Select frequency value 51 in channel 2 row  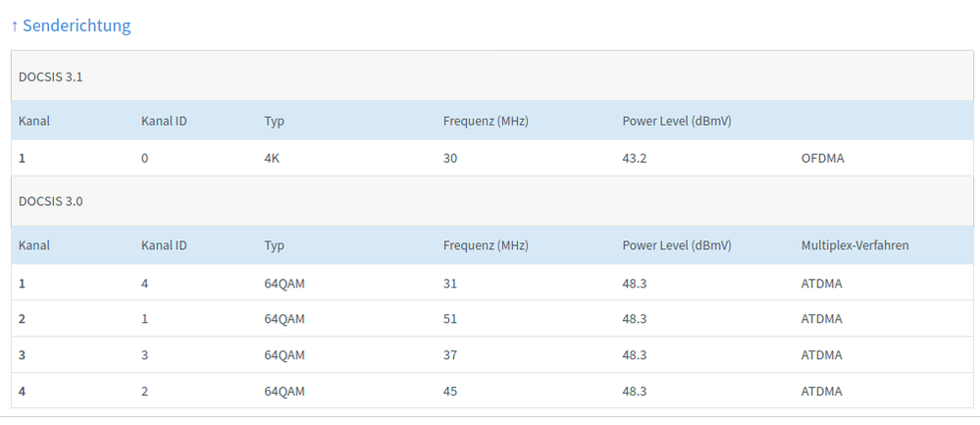(450, 319)
